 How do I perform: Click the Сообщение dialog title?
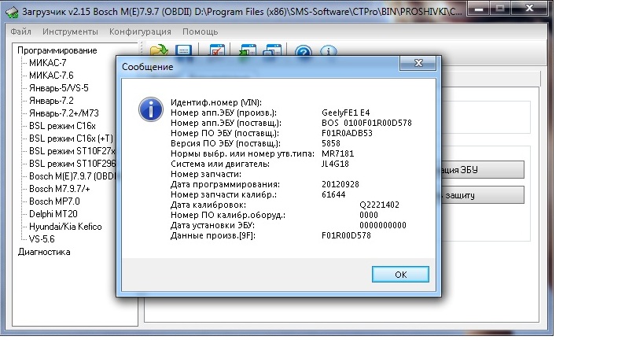(x=148, y=67)
